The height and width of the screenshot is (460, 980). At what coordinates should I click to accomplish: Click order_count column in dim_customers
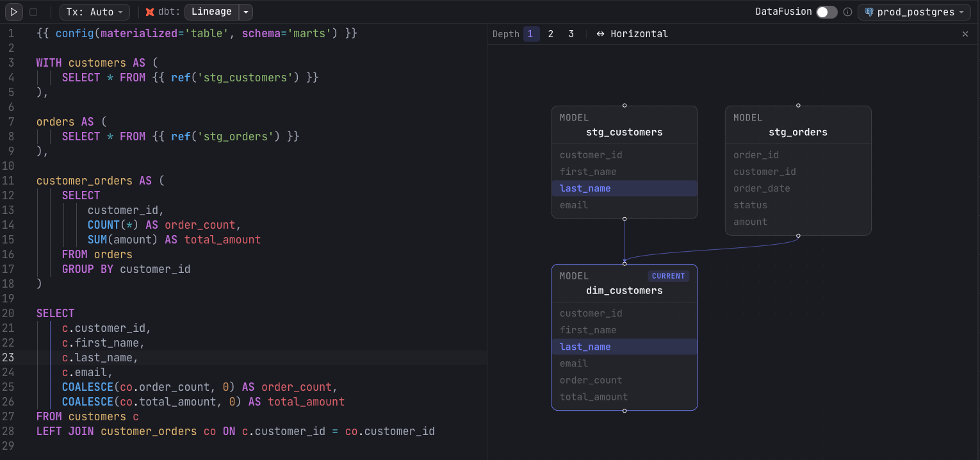625,380
